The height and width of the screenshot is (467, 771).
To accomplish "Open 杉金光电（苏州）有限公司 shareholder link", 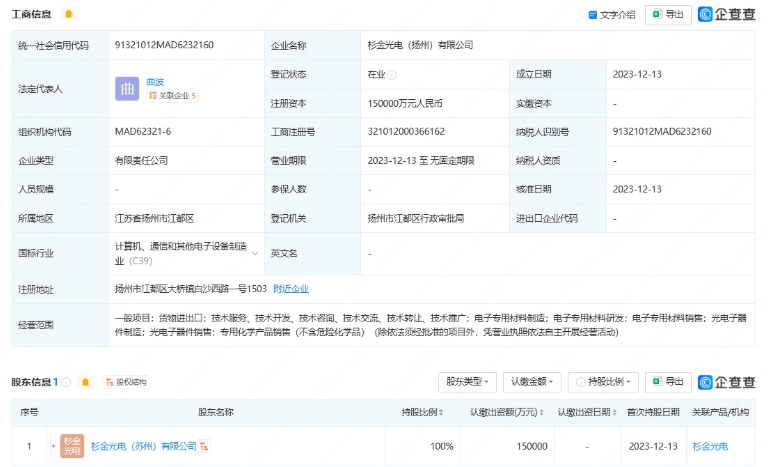I will tap(144, 446).
